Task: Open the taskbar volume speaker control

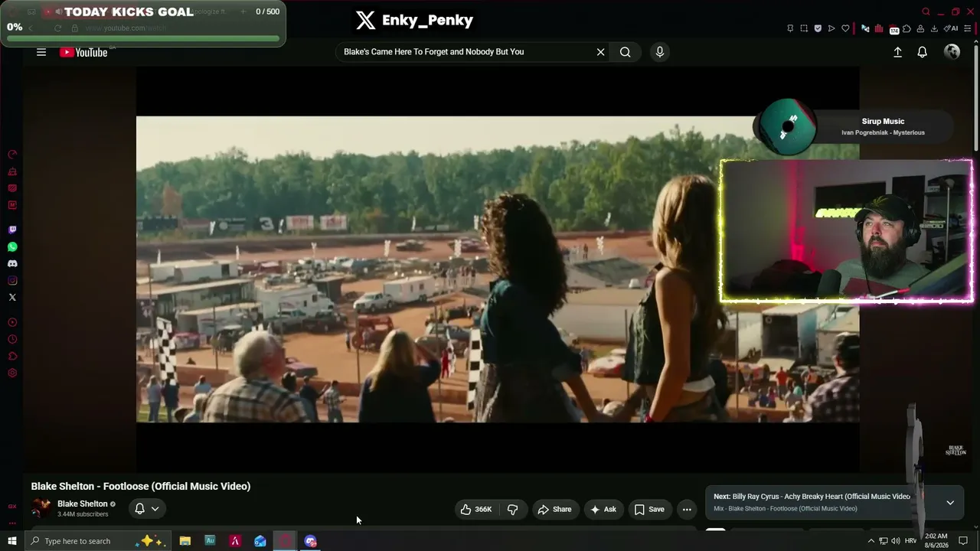Action: 895,541
